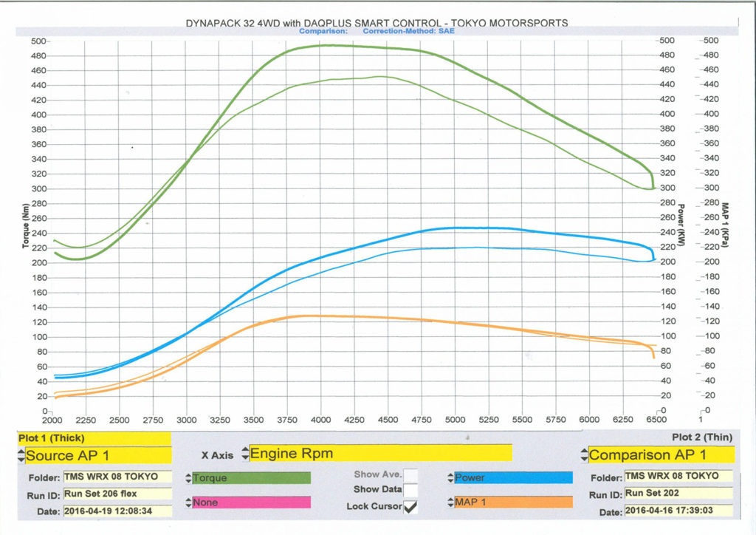Click the Torque channel stepper arrows
The image size is (756, 535).
point(188,478)
